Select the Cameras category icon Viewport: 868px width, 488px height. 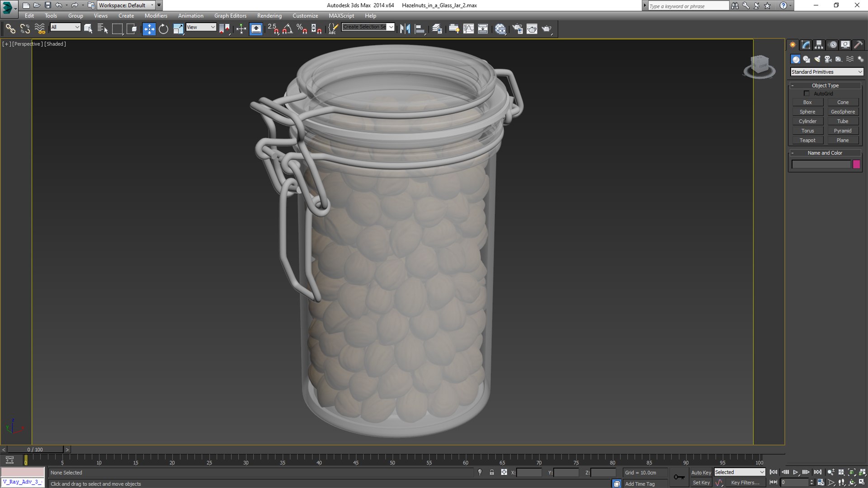pos(828,59)
